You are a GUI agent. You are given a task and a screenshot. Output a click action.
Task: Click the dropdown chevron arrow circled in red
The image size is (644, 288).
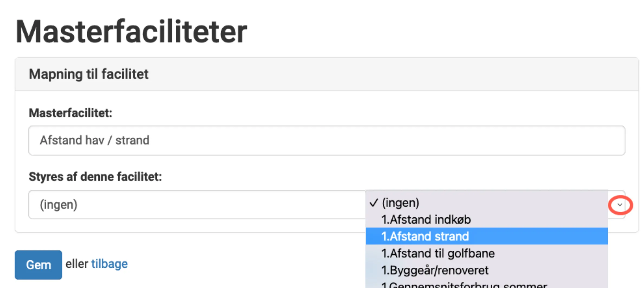[x=620, y=205]
